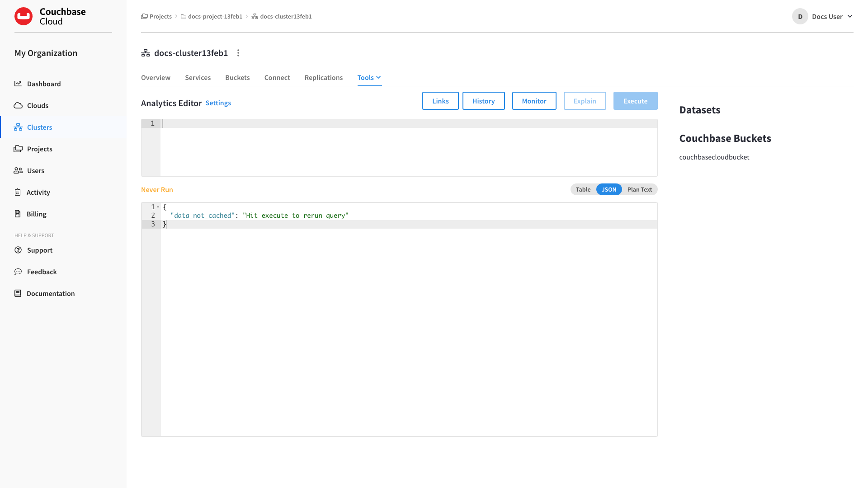868x488 pixels.
Task: Open the query History
Action: tap(483, 101)
